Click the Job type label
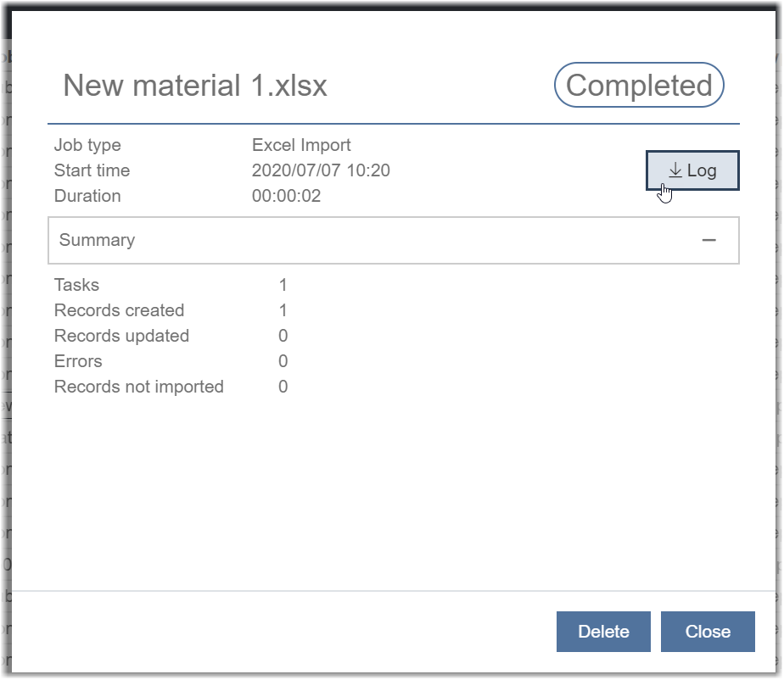This screenshot has width=784, height=680. pyautogui.click(x=87, y=145)
